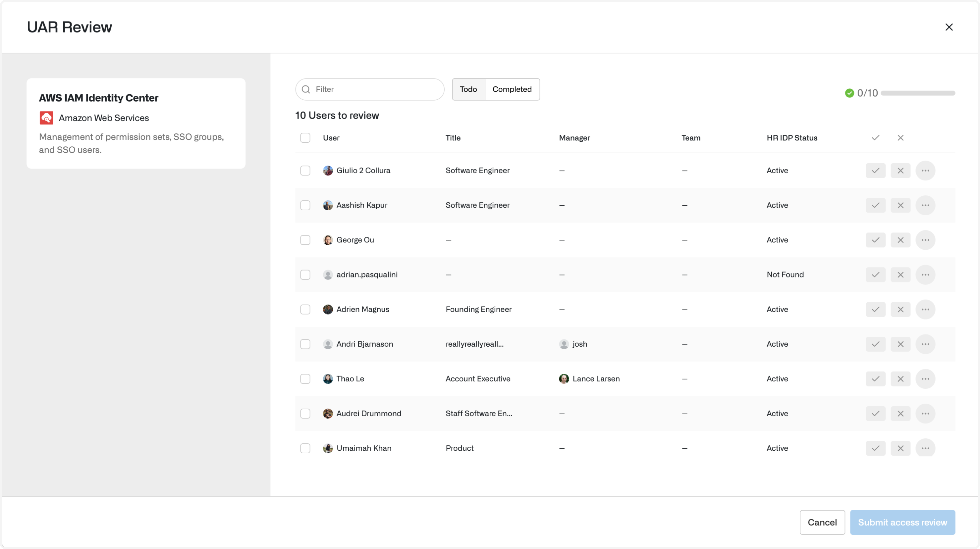Screen dimensions: 980x549
Task: Toggle the select-all users checkbox
Action: pyautogui.click(x=305, y=138)
